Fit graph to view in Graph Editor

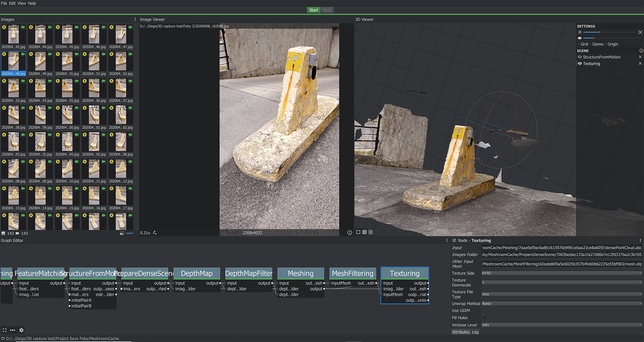coord(5,330)
